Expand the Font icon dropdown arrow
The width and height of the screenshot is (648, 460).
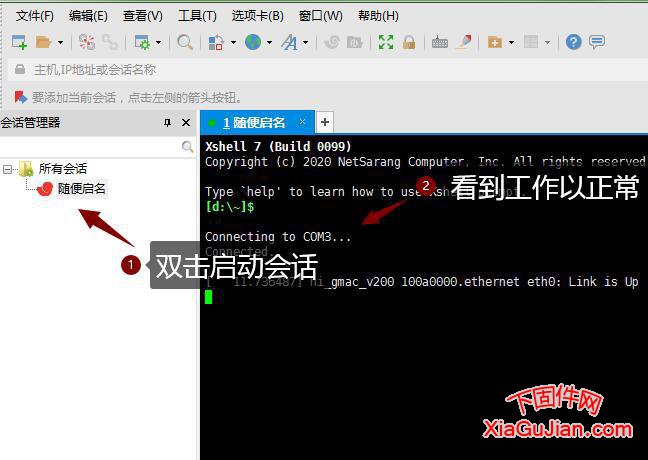305,43
